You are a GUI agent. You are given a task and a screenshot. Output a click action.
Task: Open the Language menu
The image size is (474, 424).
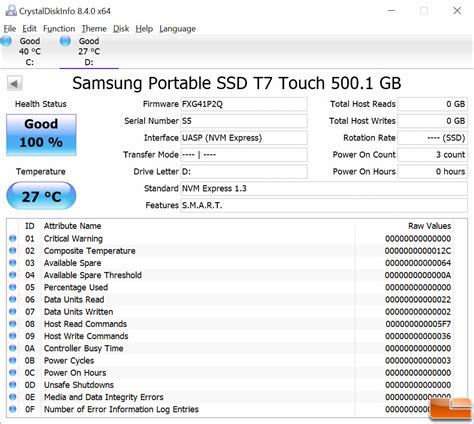tap(177, 29)
